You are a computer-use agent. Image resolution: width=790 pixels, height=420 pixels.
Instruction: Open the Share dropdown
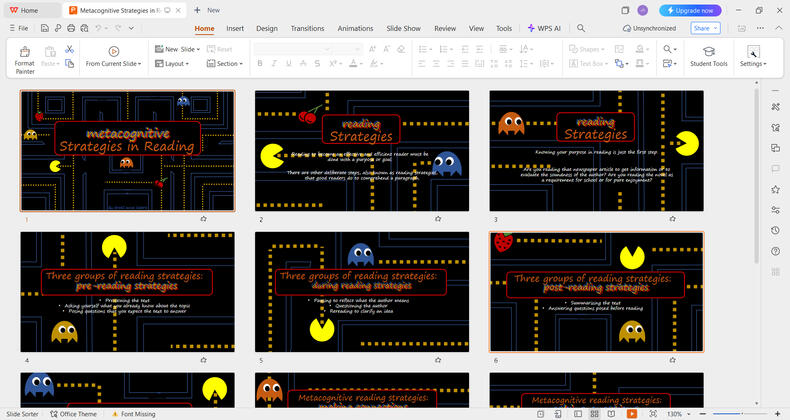pyautogui.click(x=705, y=28)
